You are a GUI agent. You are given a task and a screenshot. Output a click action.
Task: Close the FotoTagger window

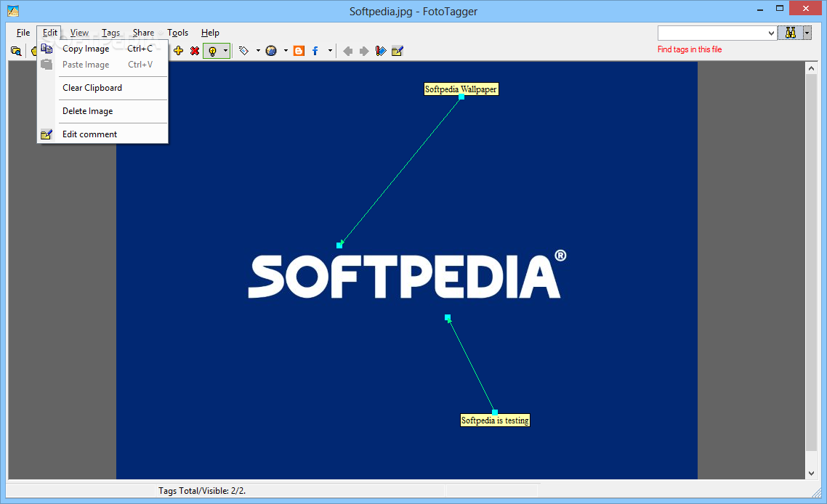pyautogui.click(x=805, y=9)
